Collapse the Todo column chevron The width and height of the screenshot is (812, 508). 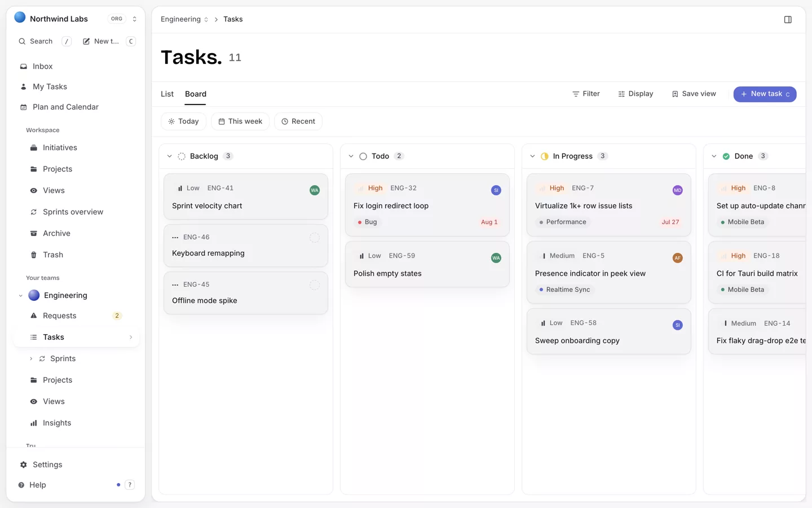pyautogui.click(x=351, y=157)
